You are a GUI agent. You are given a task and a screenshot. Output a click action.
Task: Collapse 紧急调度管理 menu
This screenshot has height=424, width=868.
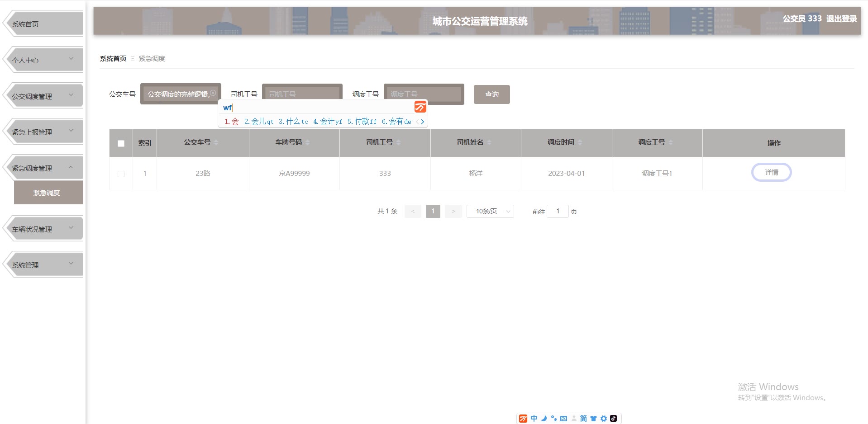(43, 168)
